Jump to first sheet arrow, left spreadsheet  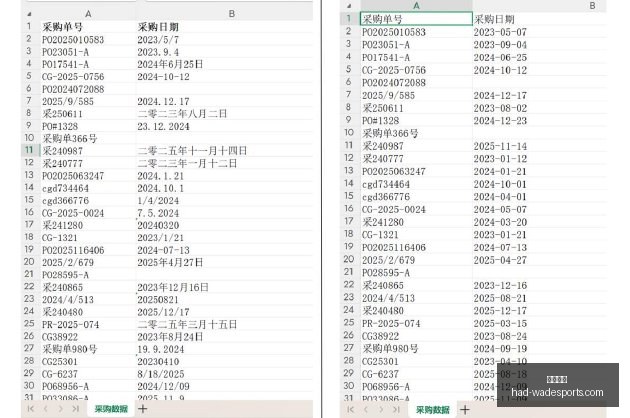point(31,409)
